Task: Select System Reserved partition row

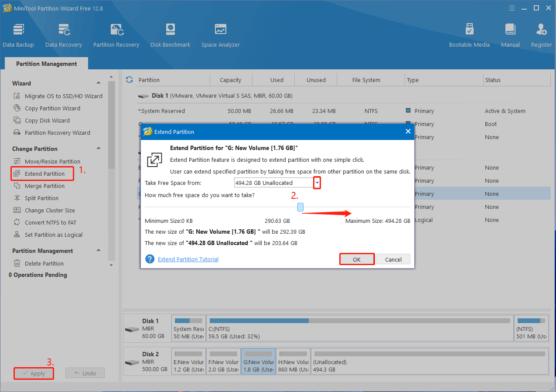Action: click(x=344, y=111)
